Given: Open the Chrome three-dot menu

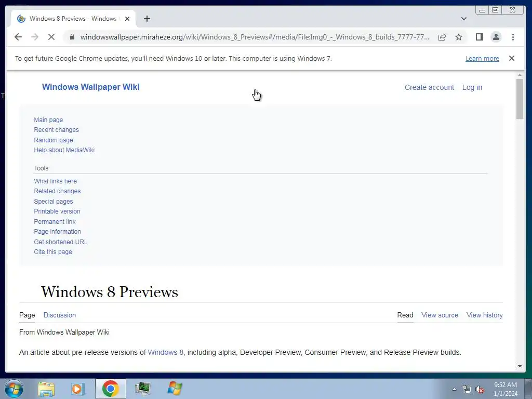Looking at the screenshot, I should [513, 37].
